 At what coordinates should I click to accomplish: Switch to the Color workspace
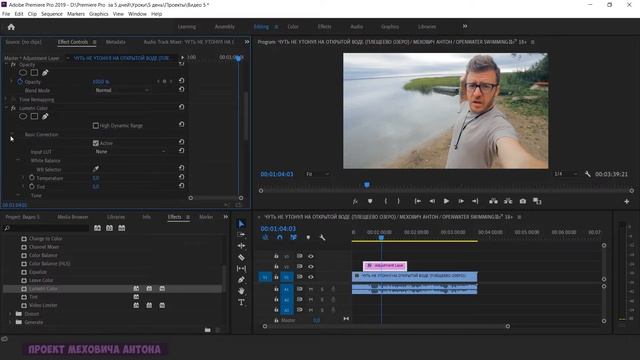tap(293, 27)
